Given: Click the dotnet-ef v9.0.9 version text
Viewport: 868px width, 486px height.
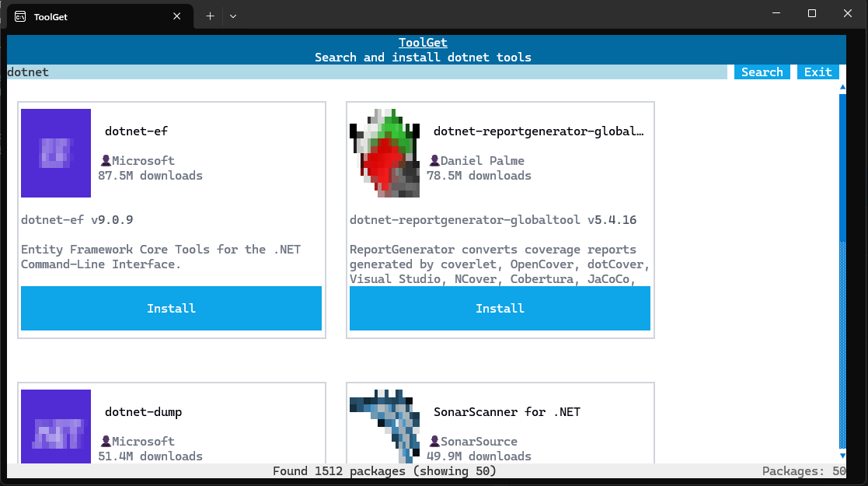Looking at the screenshot, I should (77, 220).
